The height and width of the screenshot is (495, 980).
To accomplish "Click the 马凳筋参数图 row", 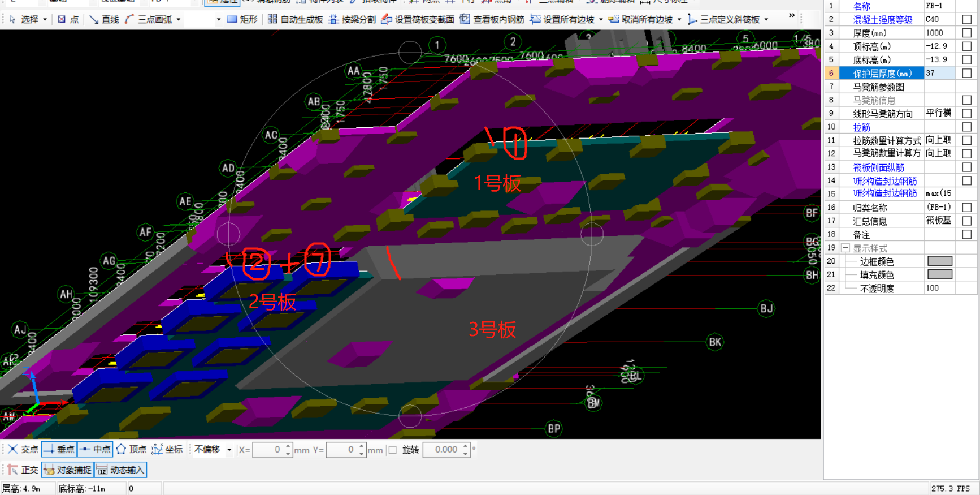I will point(901,87).
